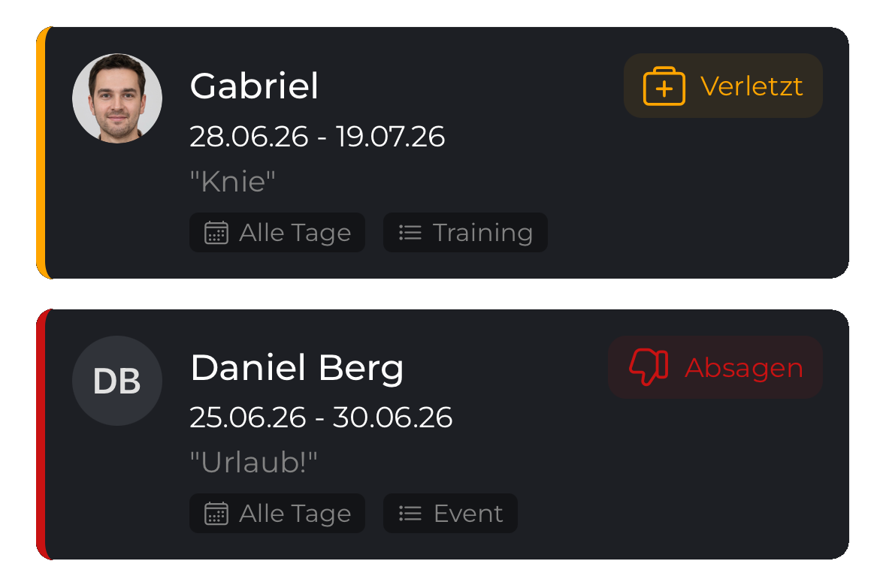This screenshot has height=588, width=886.
Task: Click the Event tag chip
Action: (x=450, y=514)
